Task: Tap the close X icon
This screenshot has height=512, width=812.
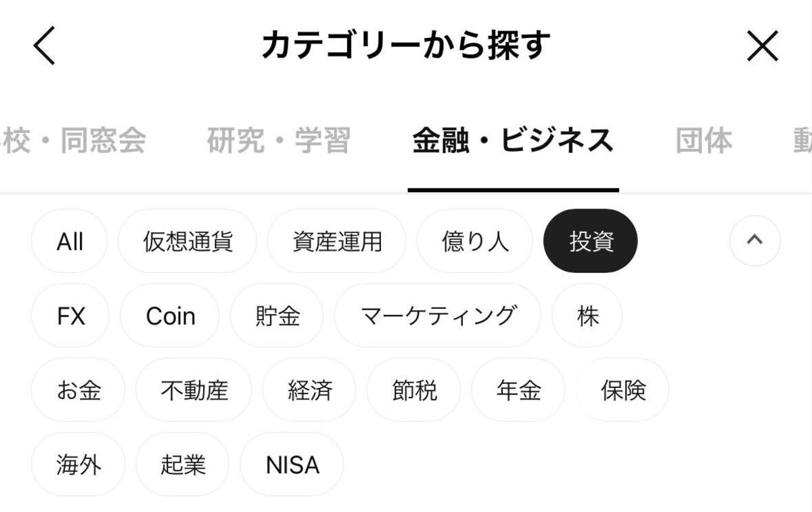Action: 763,46
